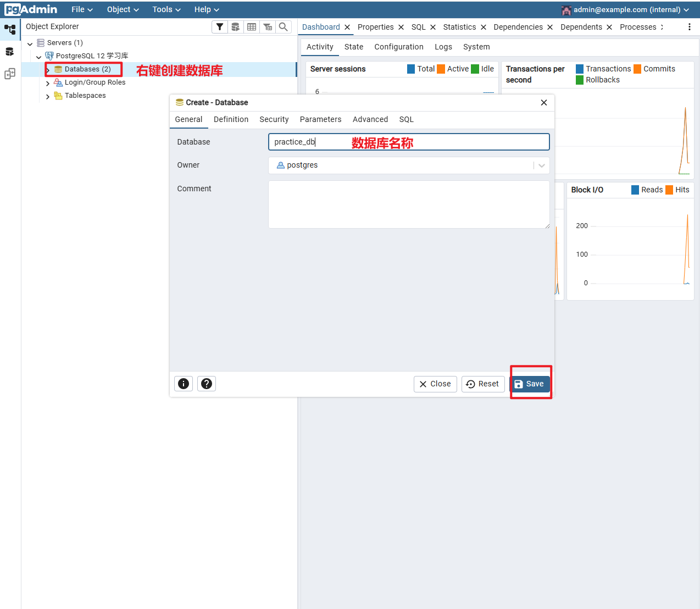Image resolution: width=700 pixels, height=609 pixels.
Task: Open the Dashboard panel tab
Action: [321, 27]
